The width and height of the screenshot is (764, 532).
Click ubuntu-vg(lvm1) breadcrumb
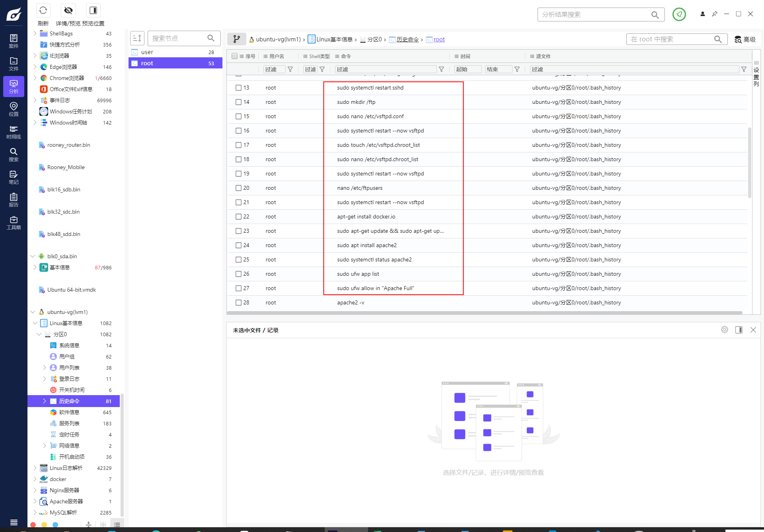(278, 39)
